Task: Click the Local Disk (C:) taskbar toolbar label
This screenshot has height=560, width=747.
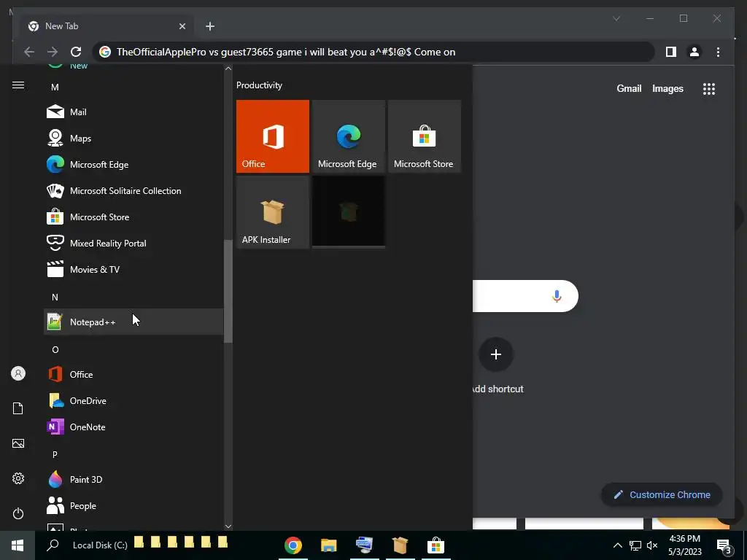Action: [100, 545]
